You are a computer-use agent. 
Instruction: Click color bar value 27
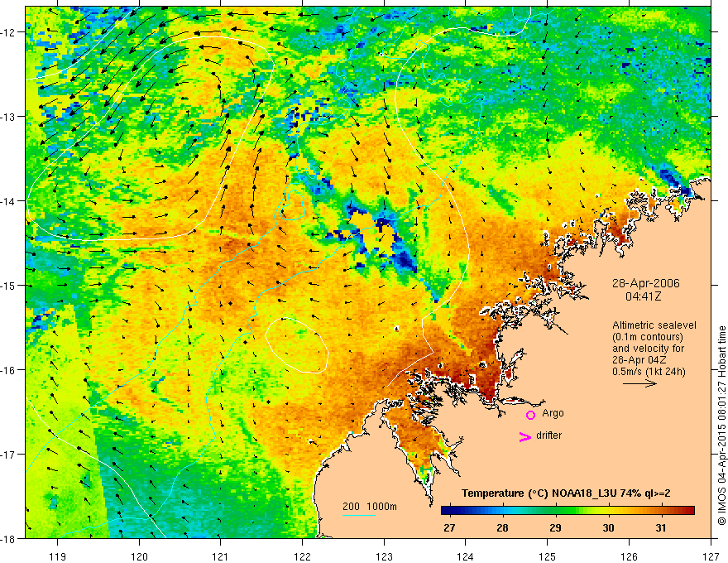pos(449,527)
